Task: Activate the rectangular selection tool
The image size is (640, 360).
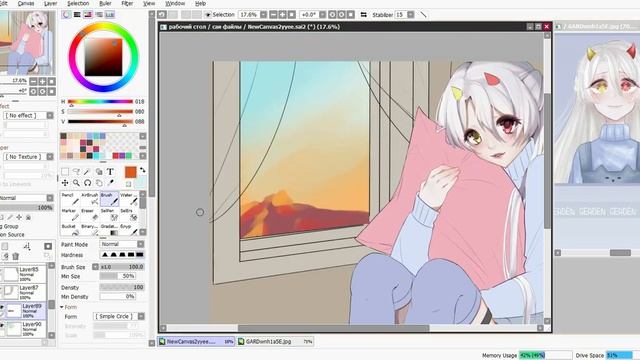Action: tap(65, 172)
